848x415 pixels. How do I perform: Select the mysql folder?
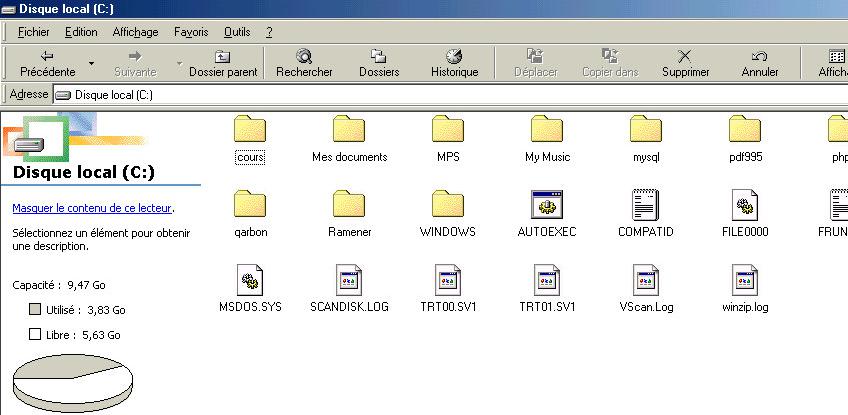pyautogui.click(x=646, y=131)
